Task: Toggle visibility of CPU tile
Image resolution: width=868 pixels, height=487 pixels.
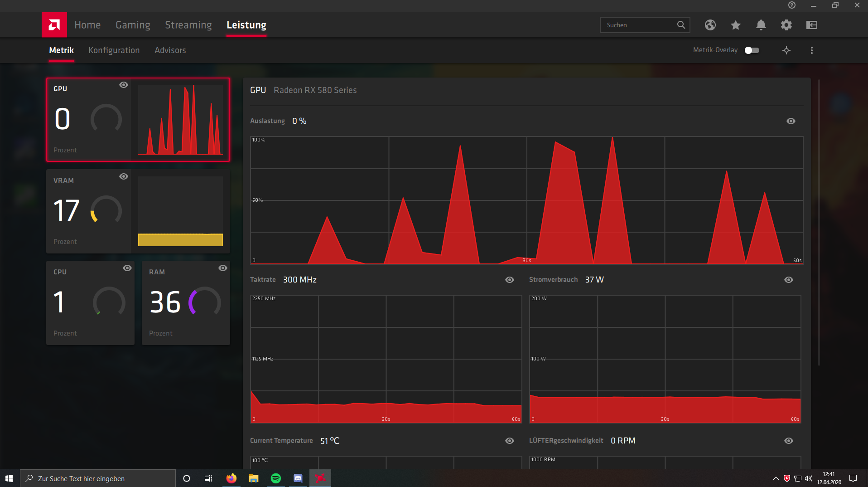Action: coord(127,268)
